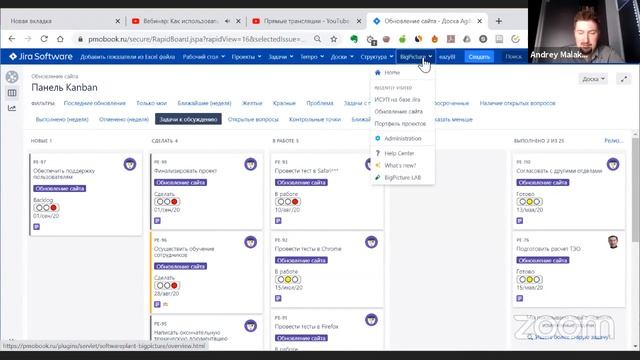Expand the Доски dropdown menu
The width and height of the screenshot is (640, 360).
pyautogui.click(x=342, y=57)
